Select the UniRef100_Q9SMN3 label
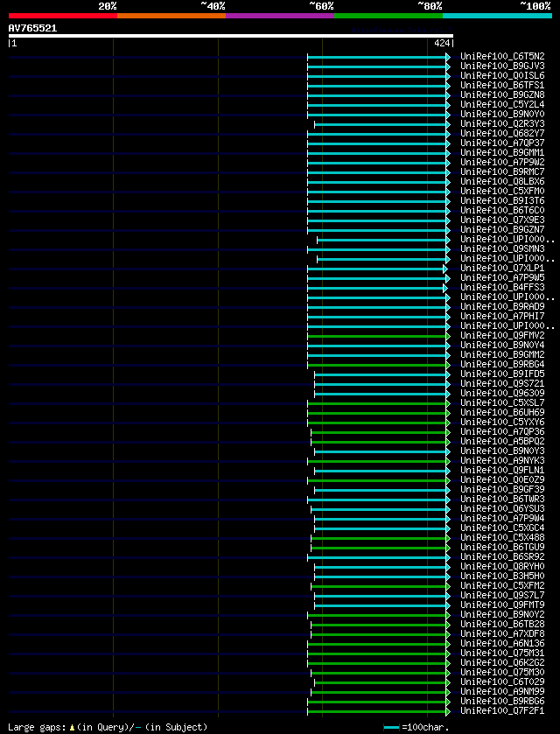This screenshot has height=734, width=560. point(502,249)
